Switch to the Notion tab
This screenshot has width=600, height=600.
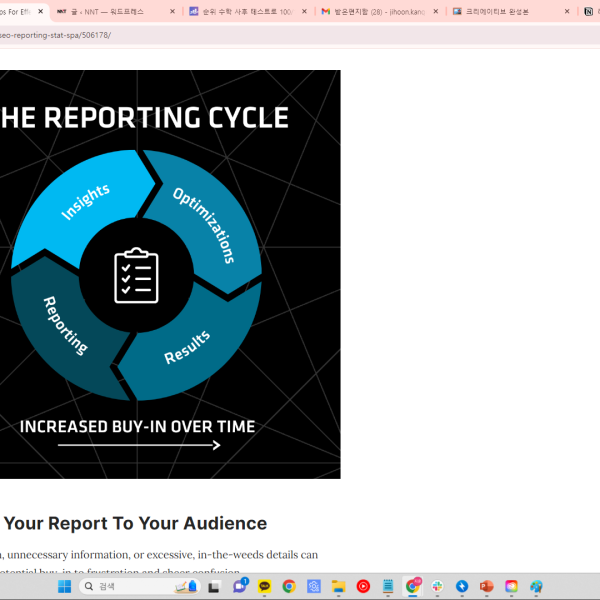click(x=589, y=12)
